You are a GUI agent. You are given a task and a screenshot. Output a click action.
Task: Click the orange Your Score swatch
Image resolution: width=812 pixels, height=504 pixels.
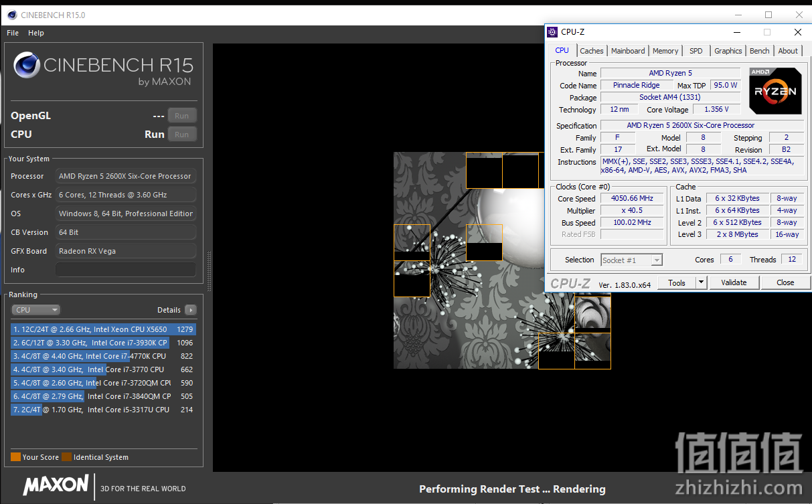15,457
